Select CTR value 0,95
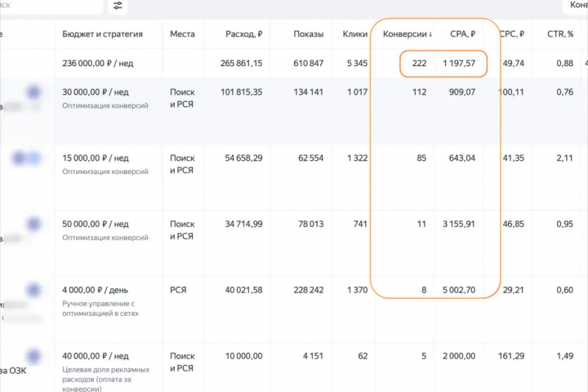Viewport: 588px width, 392px height. point(565,225)
